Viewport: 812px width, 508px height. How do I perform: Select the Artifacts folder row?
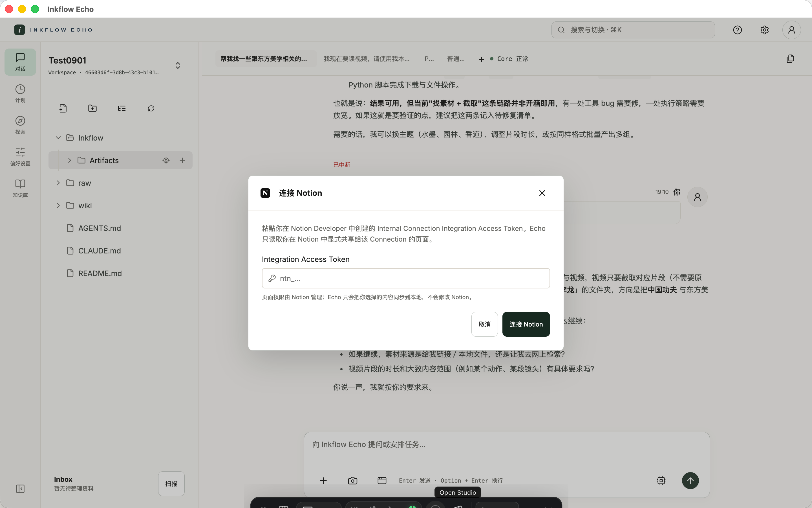click(120, 160)
